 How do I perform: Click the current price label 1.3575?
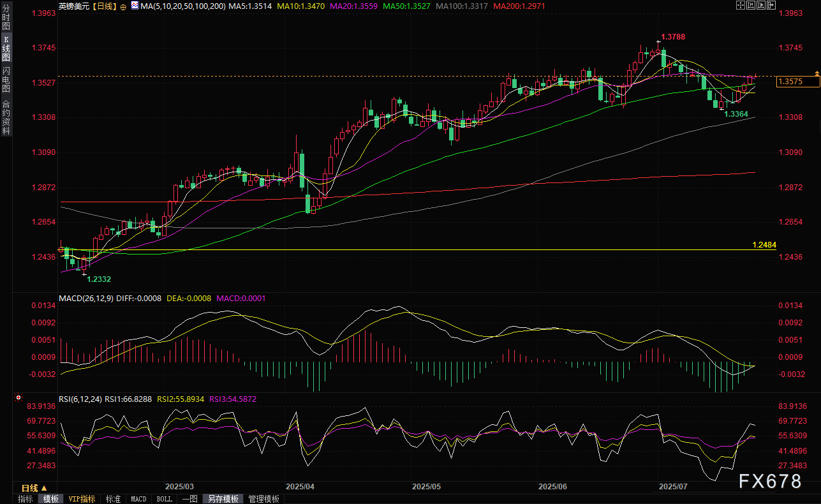tap(797, 82)
